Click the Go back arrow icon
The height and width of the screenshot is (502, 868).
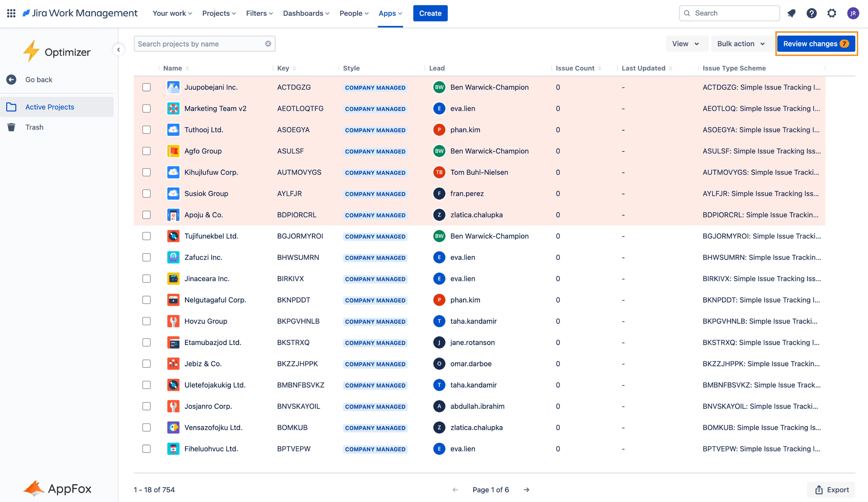click(x=11, y=79)
